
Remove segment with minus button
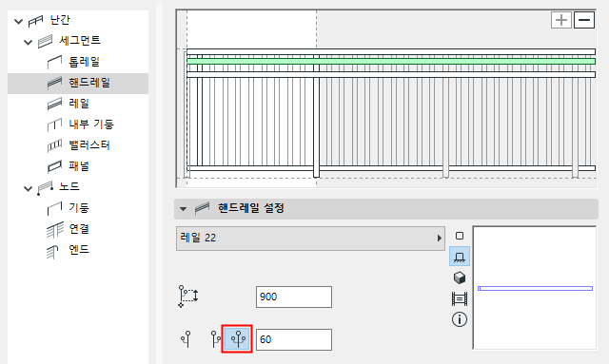pyautogui.click(x=584, y=20)
